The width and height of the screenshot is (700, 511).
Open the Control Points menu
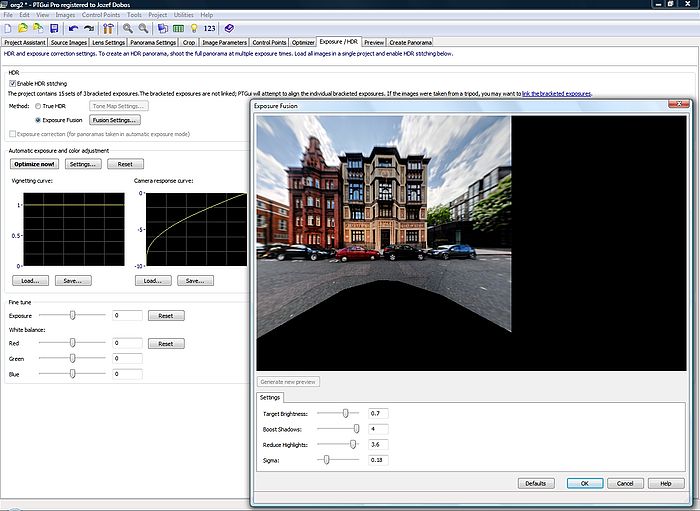(99, 16)
